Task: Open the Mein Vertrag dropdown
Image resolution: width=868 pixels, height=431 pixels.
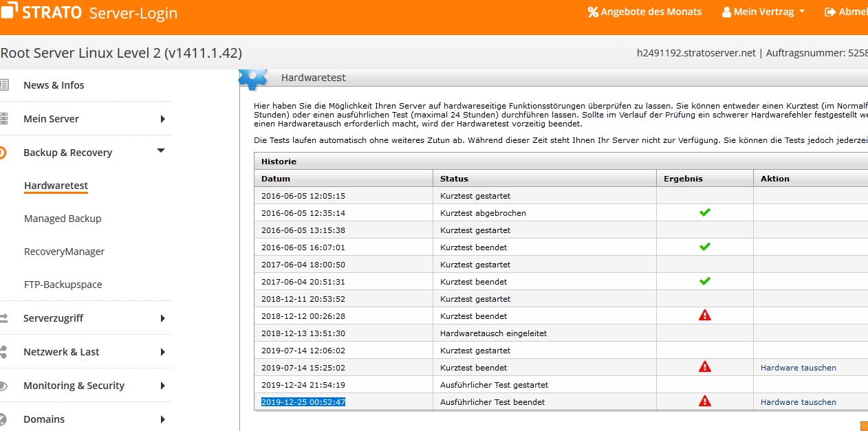Action: pyautogui.click(x=763, y=12)
